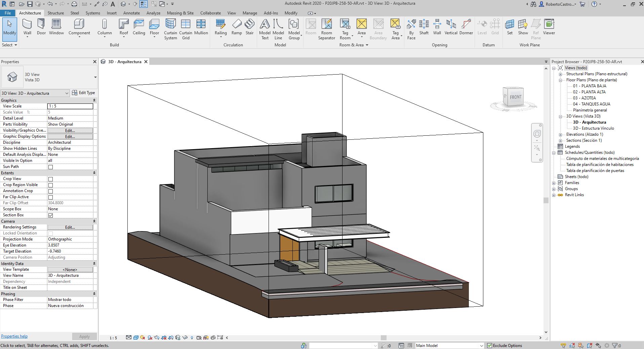Screen dimensions: 644x349
Task: Select the Model Text tool
Action: click(265, 29)
